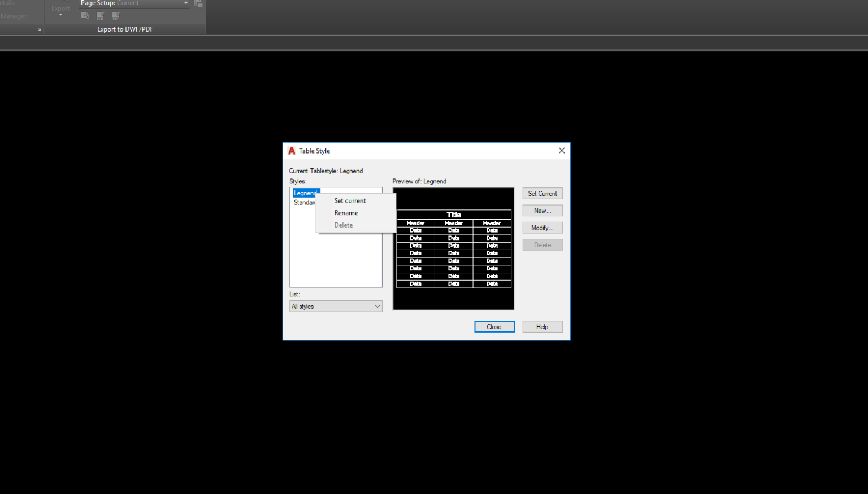Image resolution: width=868 pixels, height=494 pixels.
Task: Click the Batch Plot icon beside Page Setup
Action: click(198, 3)
